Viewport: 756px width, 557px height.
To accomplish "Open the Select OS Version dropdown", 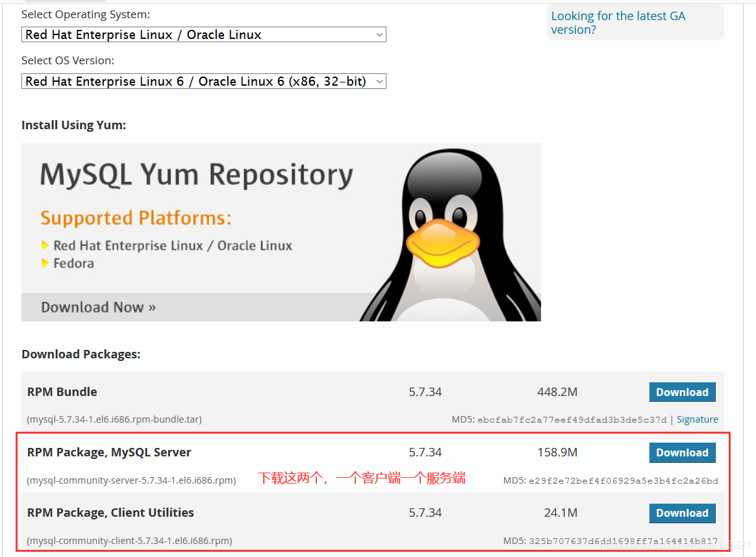I will tap(203, 81).
